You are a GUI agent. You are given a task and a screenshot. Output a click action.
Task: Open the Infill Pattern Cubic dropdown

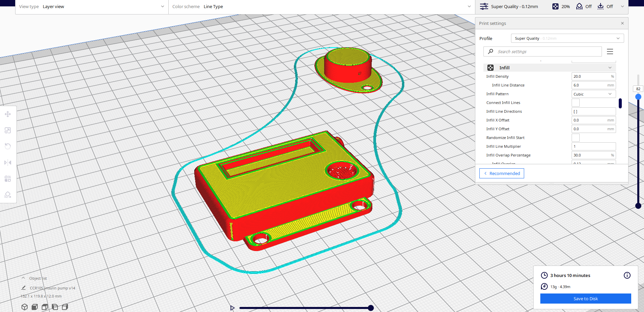594,94
